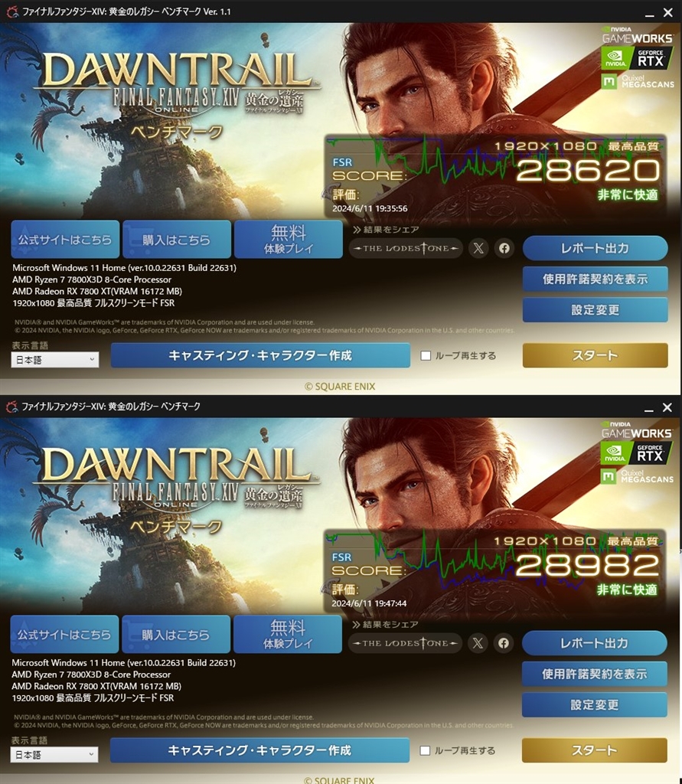Click the NVIDIA GeForce RTX logo in the top window
This screenshot has height=784, width=682.
(x=637, y=59)
